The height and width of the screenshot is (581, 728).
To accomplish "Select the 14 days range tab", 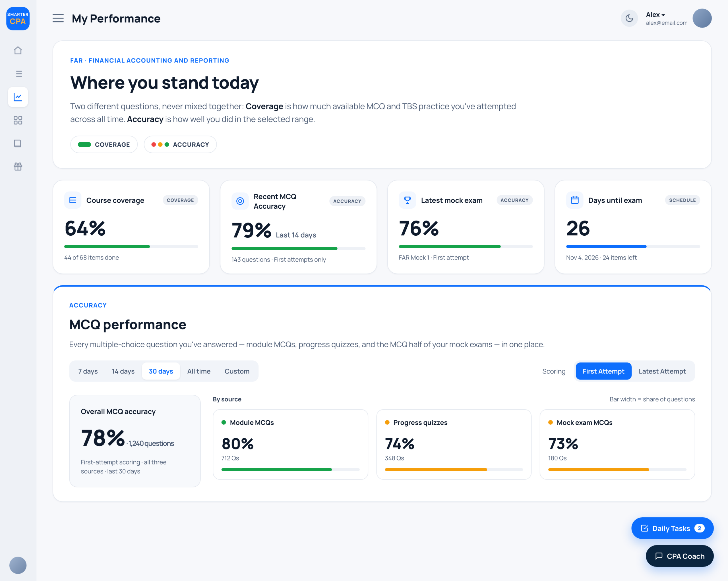I will pos(123,371).
